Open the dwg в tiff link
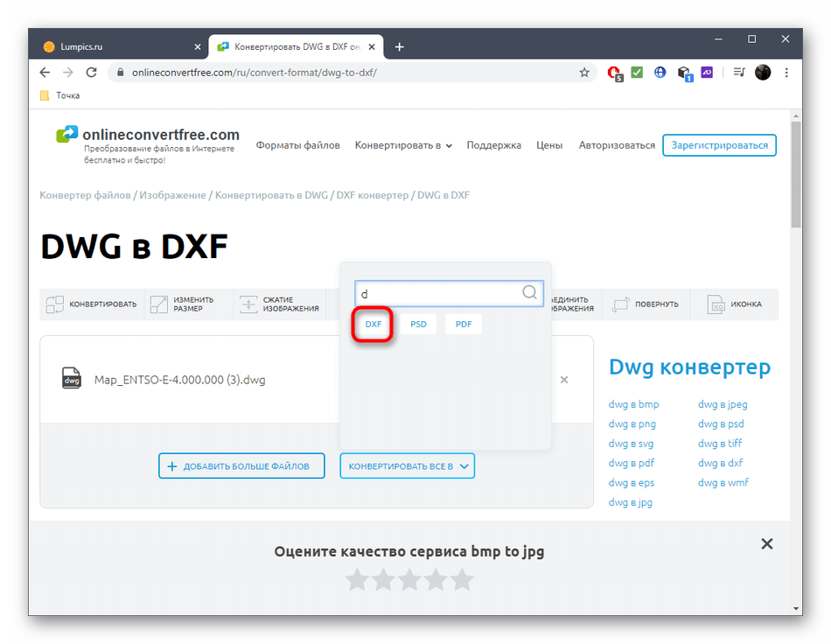Viewport: 831px width, 644px height. (720, 443)
